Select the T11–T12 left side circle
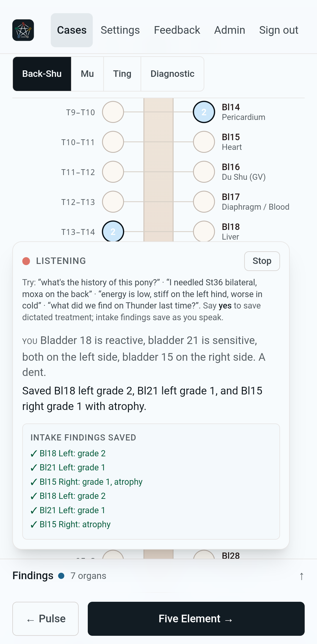317x644 pixels. tap(113, 172)
